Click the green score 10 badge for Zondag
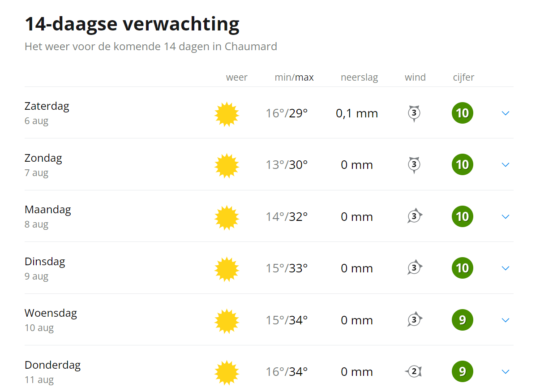Viewport: 540px width, 392px height. coord(463,164)
